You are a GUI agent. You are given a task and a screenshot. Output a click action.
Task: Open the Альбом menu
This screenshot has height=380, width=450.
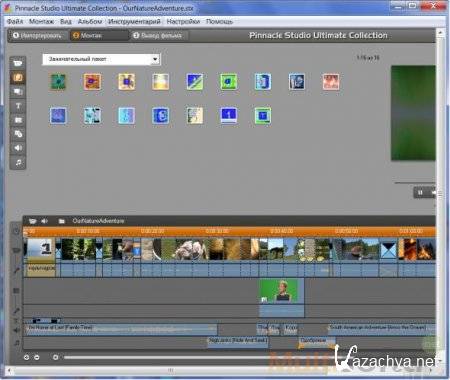click(x=90, y=22)
